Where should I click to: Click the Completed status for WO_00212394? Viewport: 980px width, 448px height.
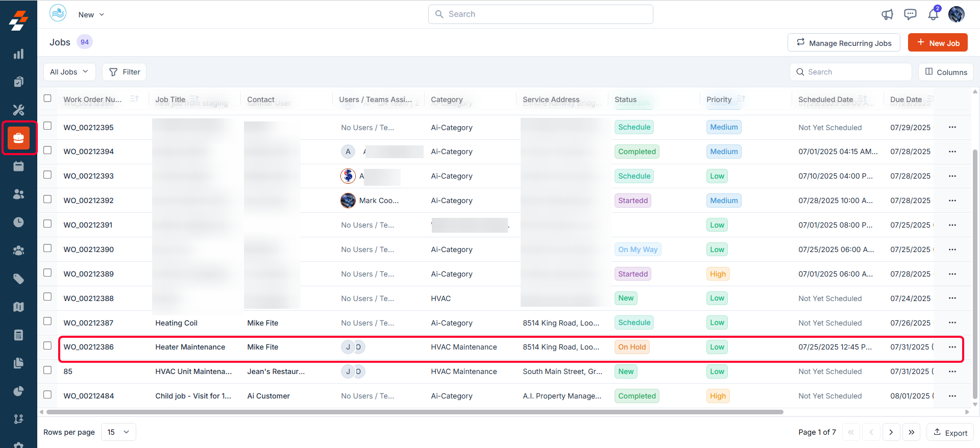click(x=637, y=152)
